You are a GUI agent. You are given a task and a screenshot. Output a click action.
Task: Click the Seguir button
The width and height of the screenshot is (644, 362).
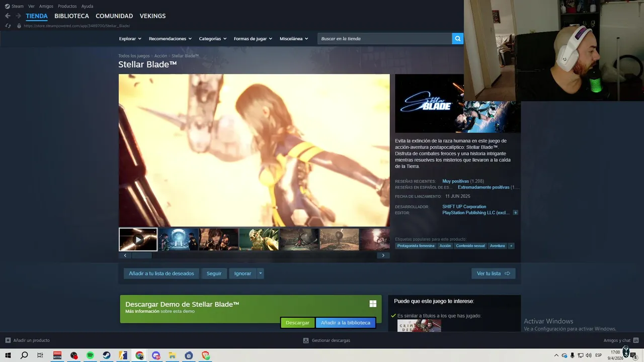point(214,274)
